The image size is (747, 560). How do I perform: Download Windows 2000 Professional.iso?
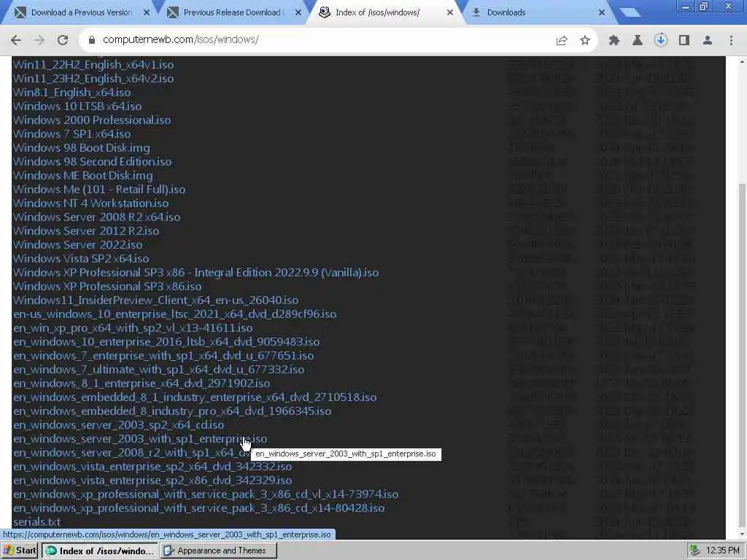91,120
